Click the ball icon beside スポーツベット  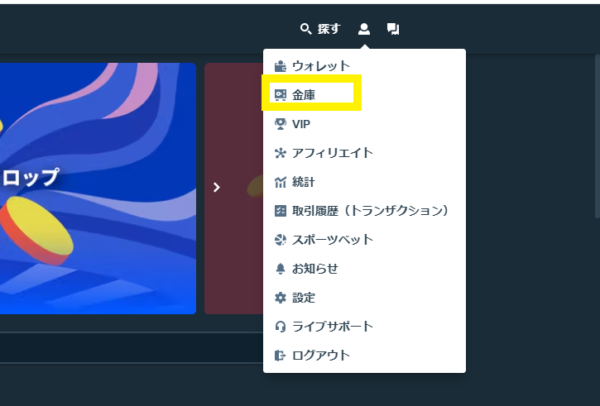pos(281,240)
